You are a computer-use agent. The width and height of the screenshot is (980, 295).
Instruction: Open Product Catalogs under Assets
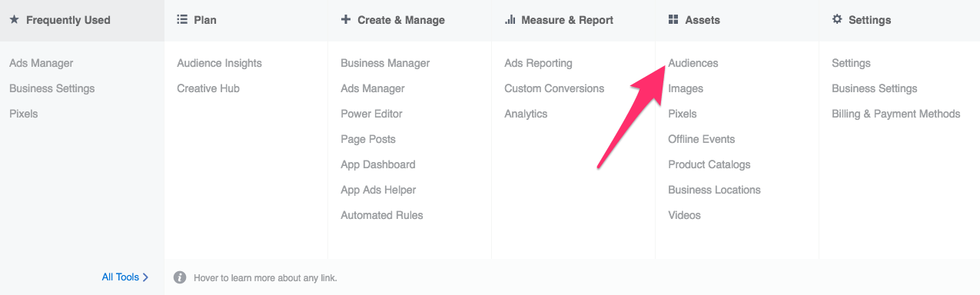pyautogui.click(x=709, y=164)
